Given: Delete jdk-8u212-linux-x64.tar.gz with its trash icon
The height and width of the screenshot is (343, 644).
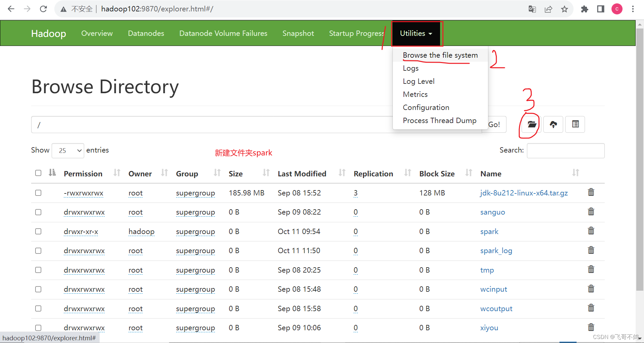Looking at the screenshot, I should 591,192.
